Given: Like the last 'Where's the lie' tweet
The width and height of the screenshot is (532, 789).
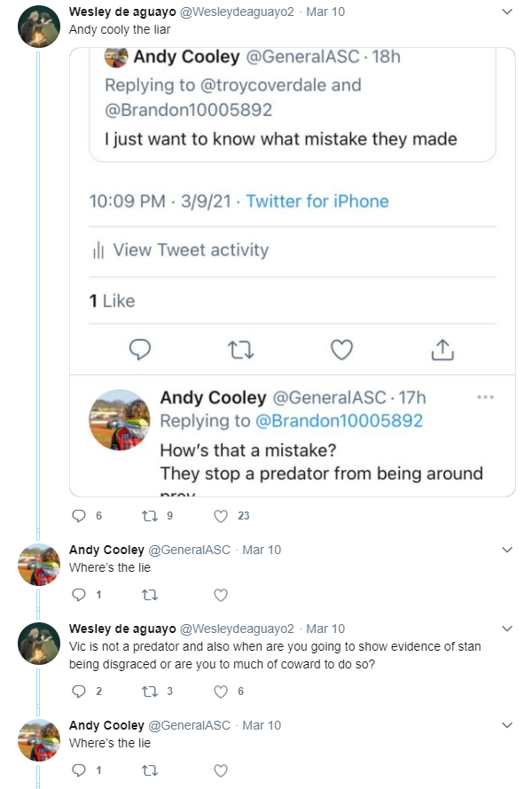Looking at the screenshot, I should click(x=221, y=770).
